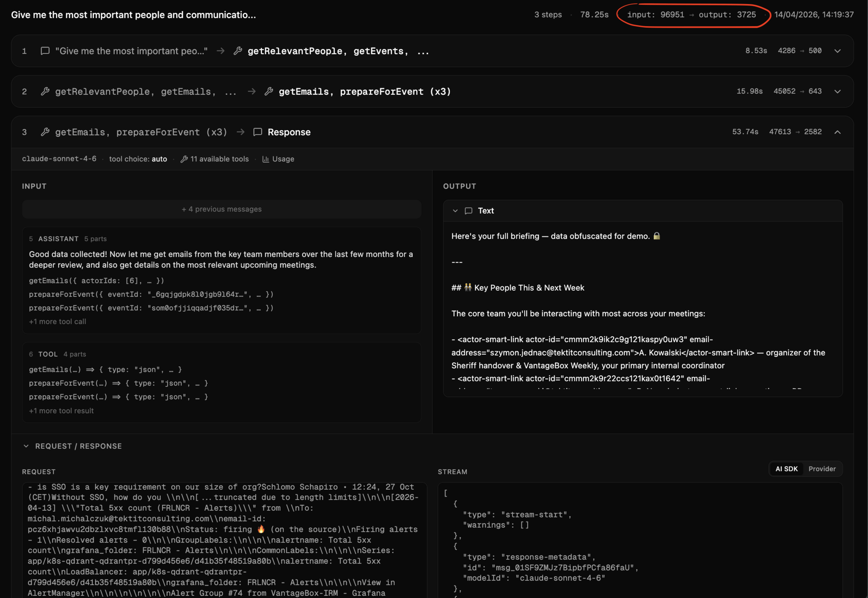Viewport: 868px width, 598px height.
Task: Expand step 2 using the right chevron
Action: coord(837,91)
